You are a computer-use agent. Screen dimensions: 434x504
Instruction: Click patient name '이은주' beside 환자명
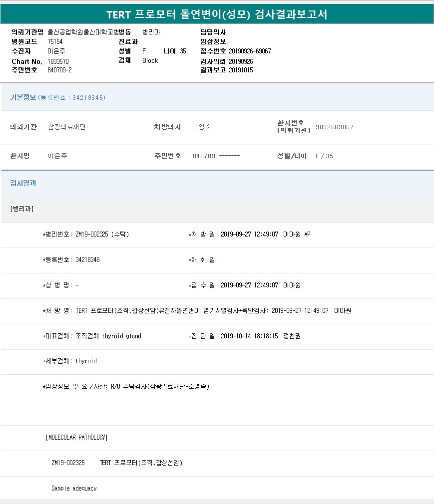pyautogui.click(x=57, y=156)
